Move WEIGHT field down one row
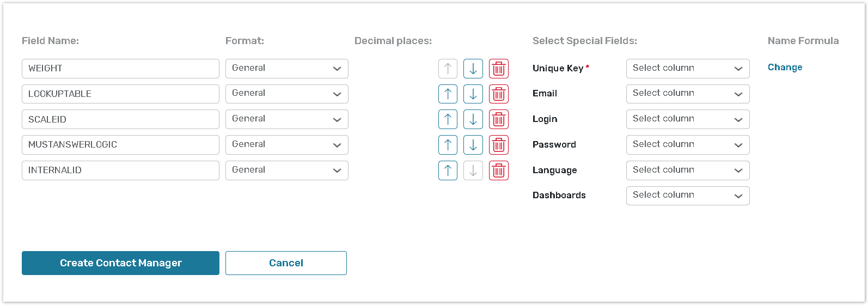The image size is (868, 305). [473, 69]
